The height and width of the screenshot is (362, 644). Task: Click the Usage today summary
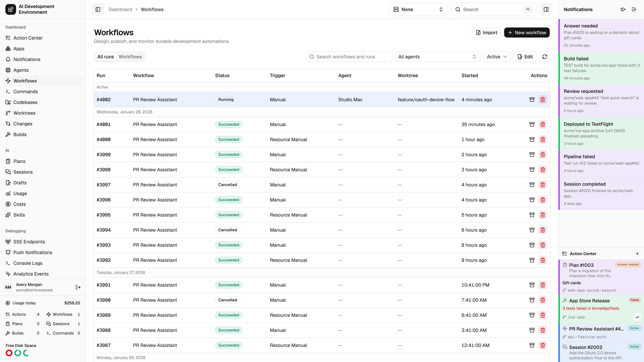click(43, 303)
